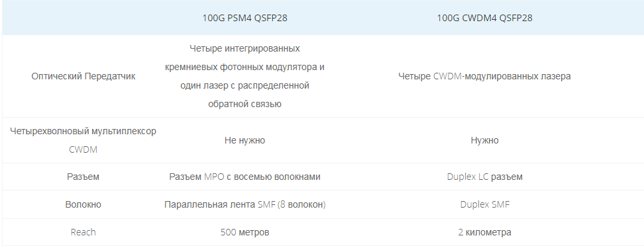
Task: Select the Reach row label
Action: click(83, 232)
